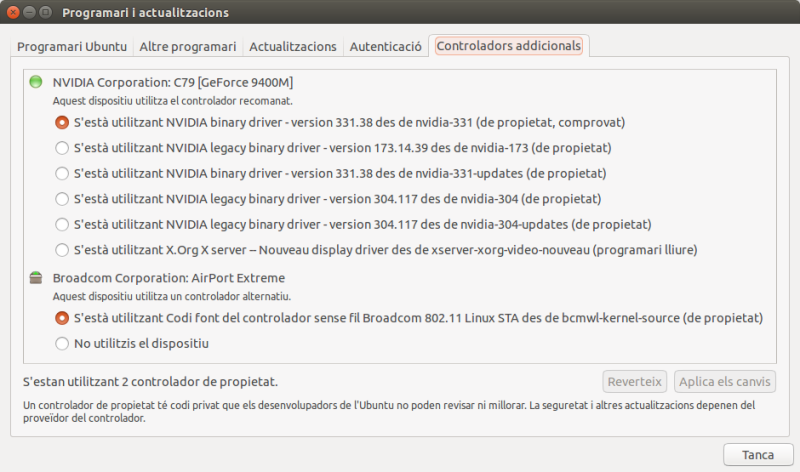Choose NVIDIA driver from nvidia-331-updates
800x472 pixels.
point(62,173)
